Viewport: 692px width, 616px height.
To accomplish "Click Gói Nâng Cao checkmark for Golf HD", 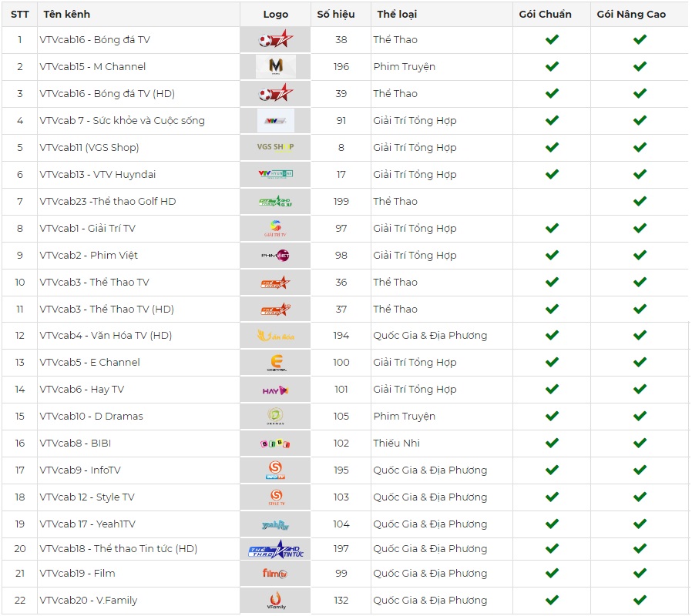I will pos(640,201).
